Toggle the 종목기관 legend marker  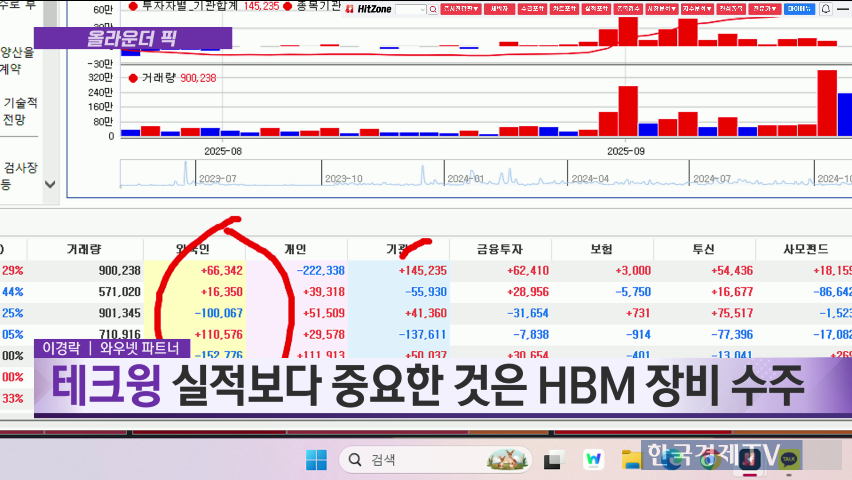click(287, 7)
